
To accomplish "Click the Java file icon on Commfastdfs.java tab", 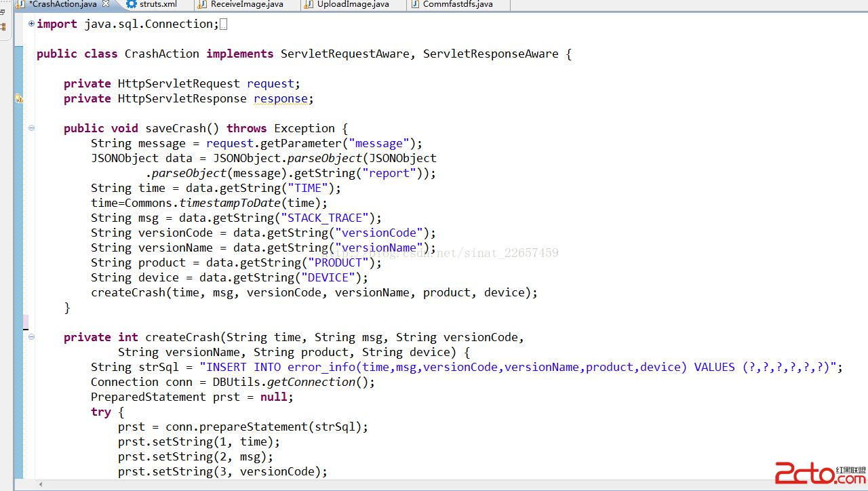I will (415, 4).
